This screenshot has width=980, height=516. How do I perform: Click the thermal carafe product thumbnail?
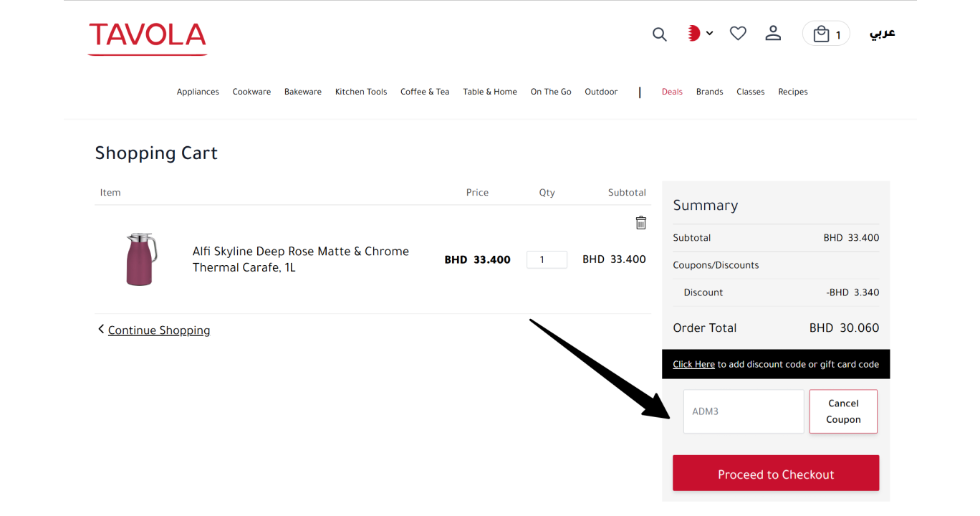click(x=141, y=259)
